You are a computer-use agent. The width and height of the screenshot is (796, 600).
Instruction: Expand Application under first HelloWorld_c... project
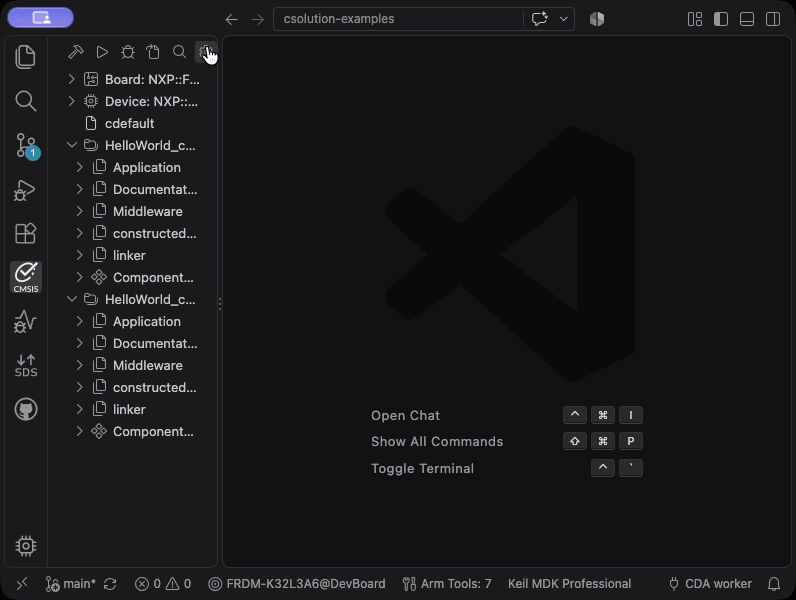80,167
